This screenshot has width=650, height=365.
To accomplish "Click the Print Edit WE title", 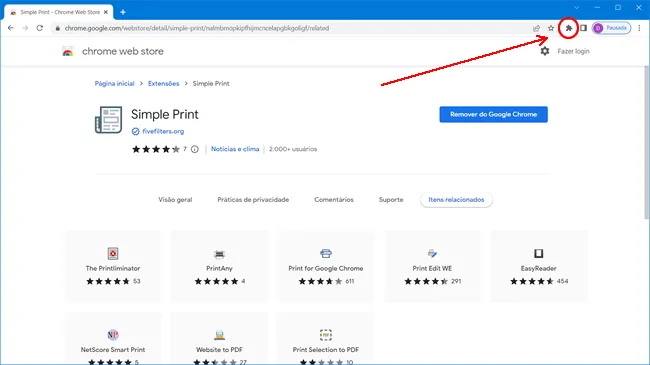I will (x=432, y=268).
